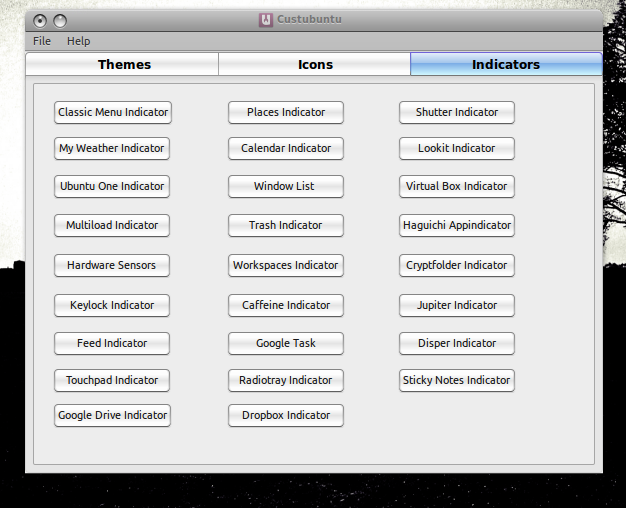Install Classic Menu Indicator

tap(113, 112)
